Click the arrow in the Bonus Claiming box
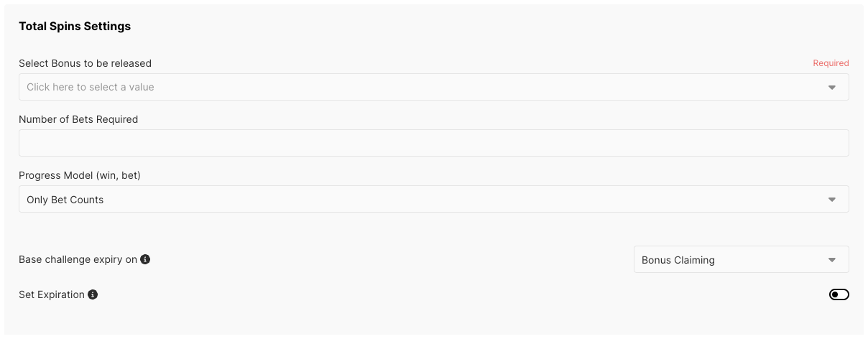Image resolution: width=868 pixels, height=339 pixels. [832, 260]
